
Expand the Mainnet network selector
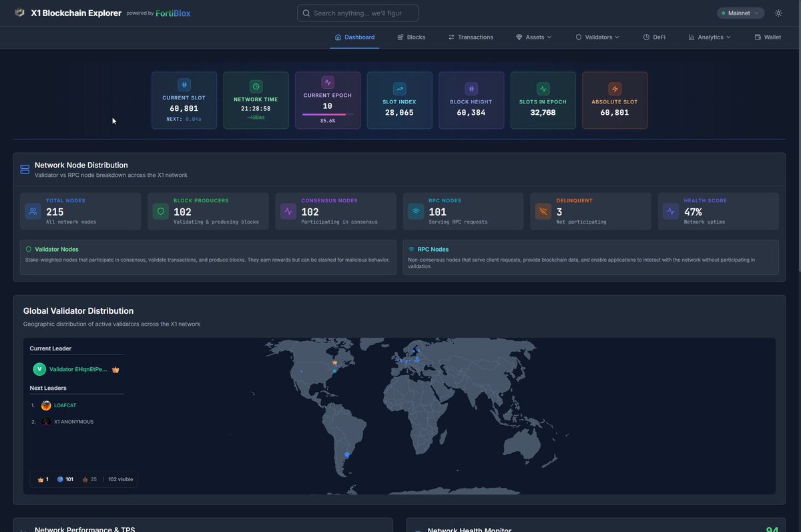click(x=740, y=13)
